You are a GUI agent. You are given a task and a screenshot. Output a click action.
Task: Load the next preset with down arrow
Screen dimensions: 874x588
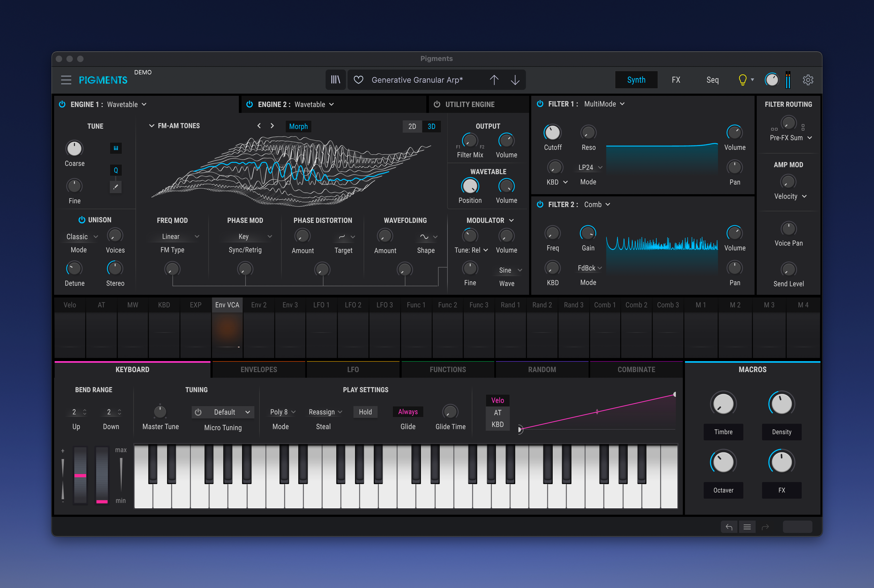pyautogui.click(x=515, y=80)
